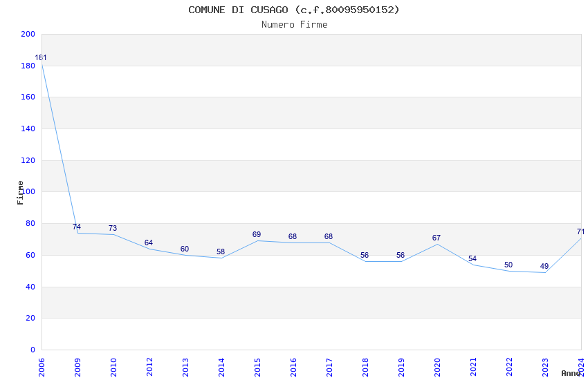588x380 pixels.
Task: Click the Anno axis label
Action: [x=571, y=373]
